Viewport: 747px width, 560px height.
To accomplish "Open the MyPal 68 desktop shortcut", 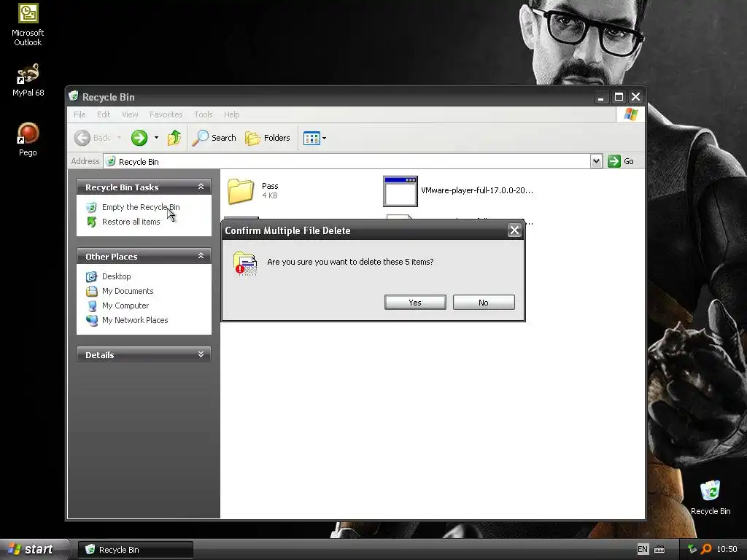I will click(x=28, y=80).
